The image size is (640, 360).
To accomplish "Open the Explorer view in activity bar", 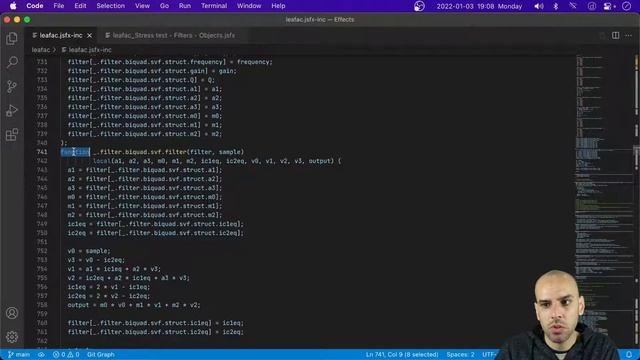I will (x=12, y=38).
